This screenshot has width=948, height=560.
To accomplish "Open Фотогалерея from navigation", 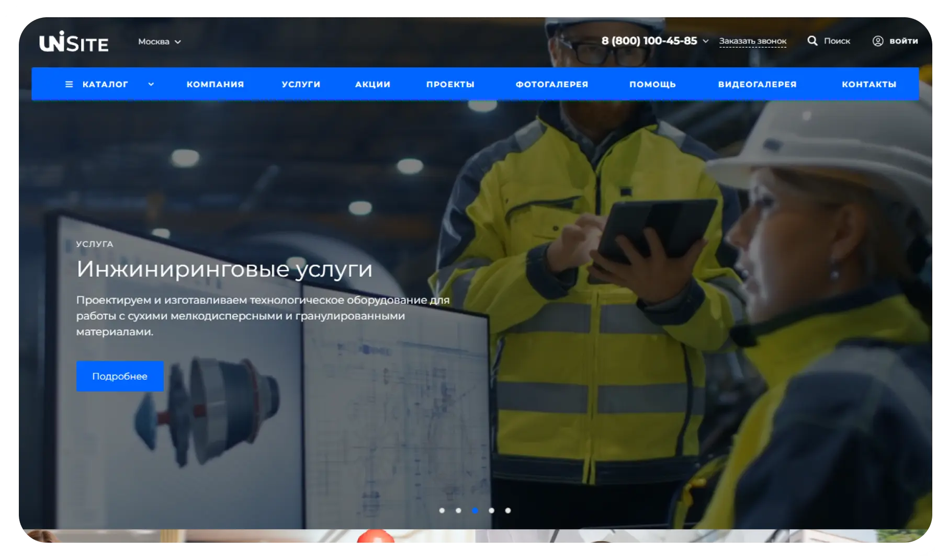I will (x=551, y=84).
